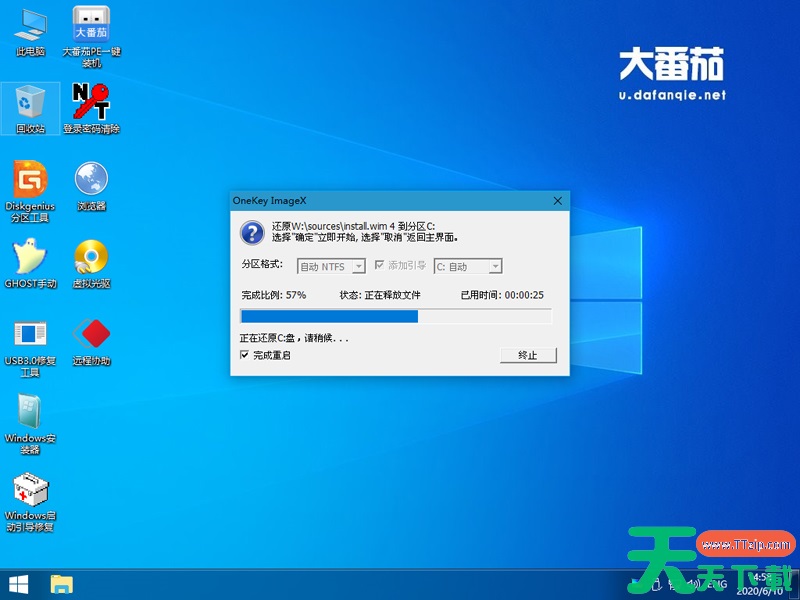Screen dimensions: 800x600
Task: Click the restore progress bar
Action: click(x=396, y=316)
